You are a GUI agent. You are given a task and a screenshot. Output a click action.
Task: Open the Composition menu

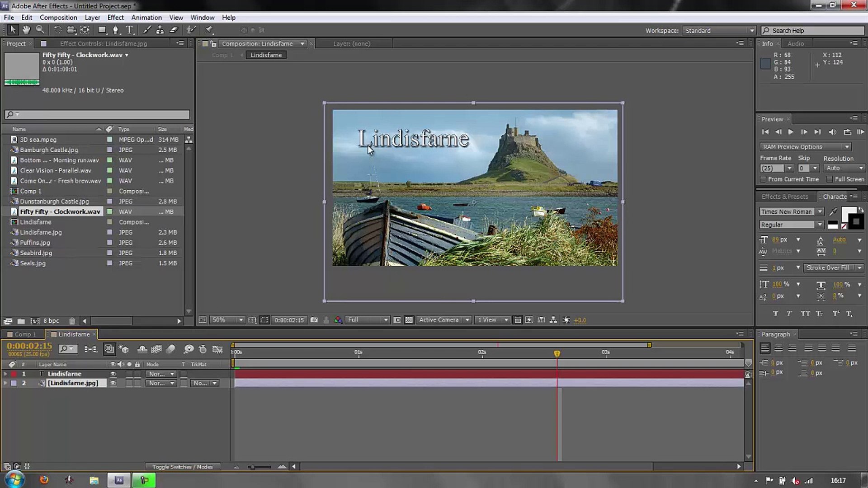(58, 18)
